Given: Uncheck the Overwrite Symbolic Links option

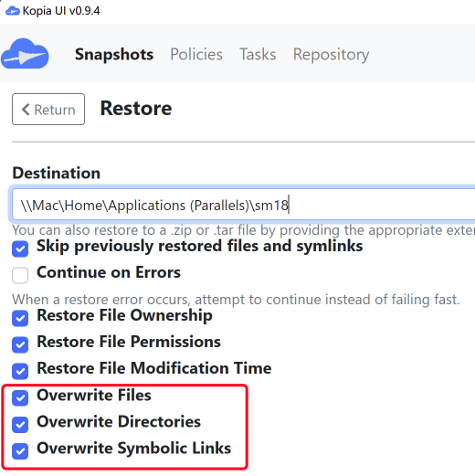Looking at the screenshot, I should 20,451.
